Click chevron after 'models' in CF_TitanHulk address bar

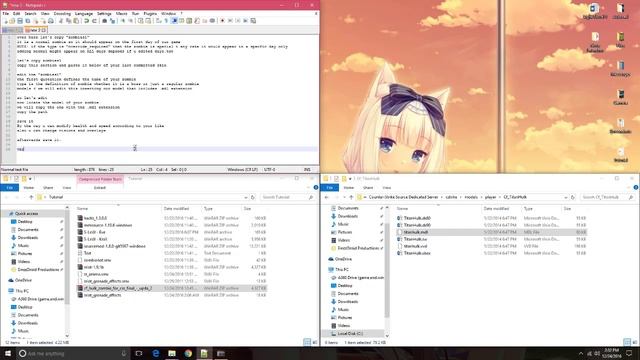tap(481, 197)
